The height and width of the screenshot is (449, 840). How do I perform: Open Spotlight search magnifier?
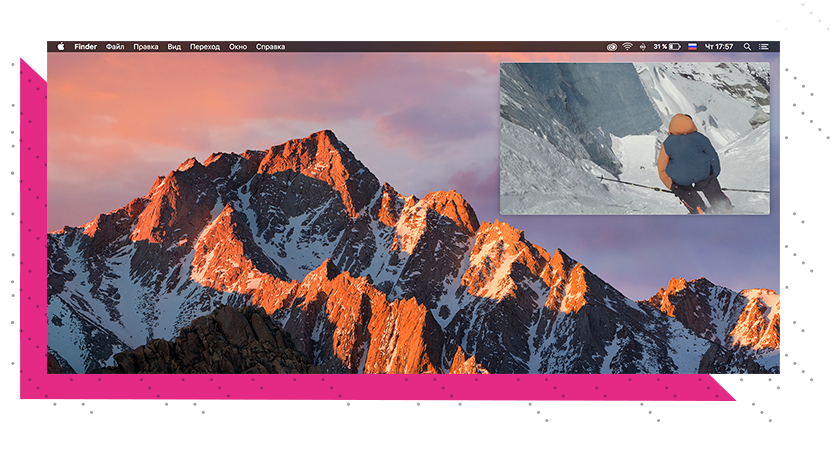[747, 47]
